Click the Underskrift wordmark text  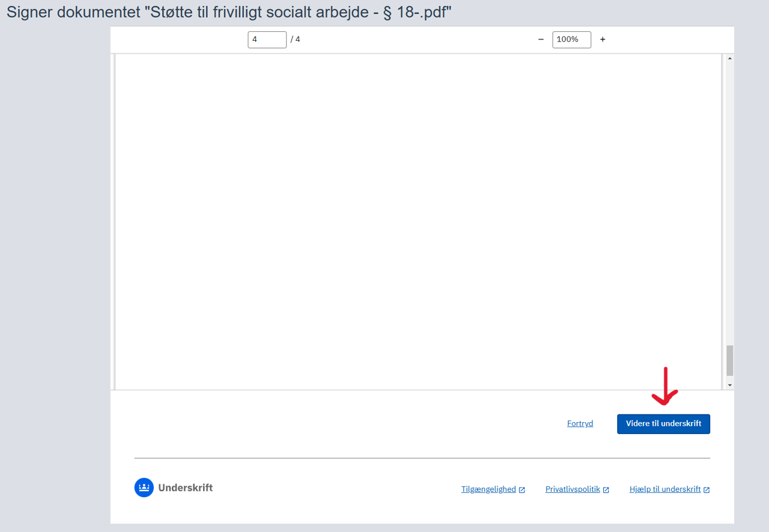click(185, 488)
